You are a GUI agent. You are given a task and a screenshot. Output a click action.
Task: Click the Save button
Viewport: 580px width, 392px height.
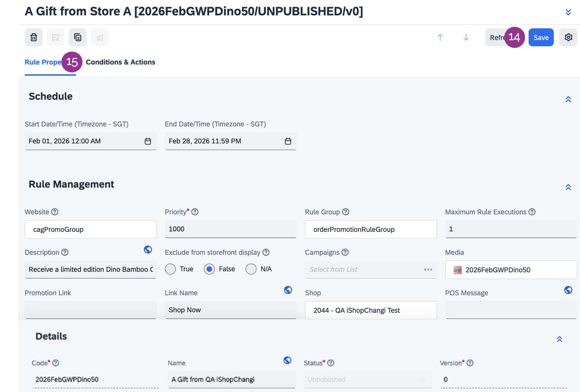point(541,38)
